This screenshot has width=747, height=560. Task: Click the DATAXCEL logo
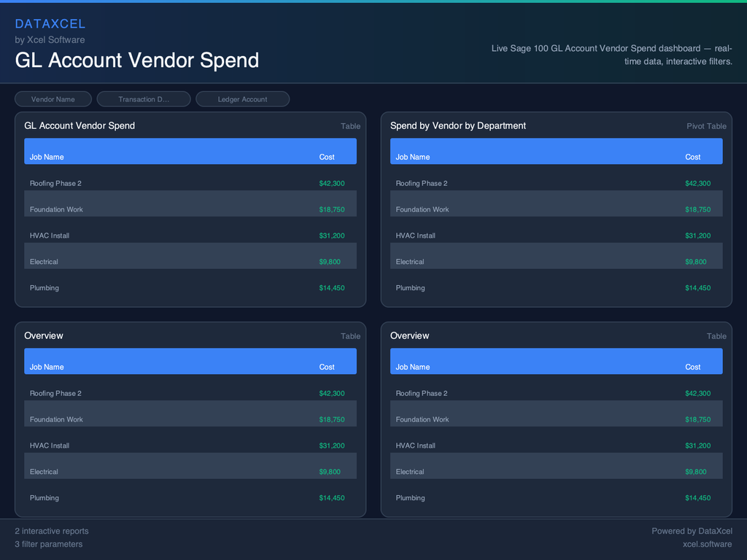(x=50, y=23)
